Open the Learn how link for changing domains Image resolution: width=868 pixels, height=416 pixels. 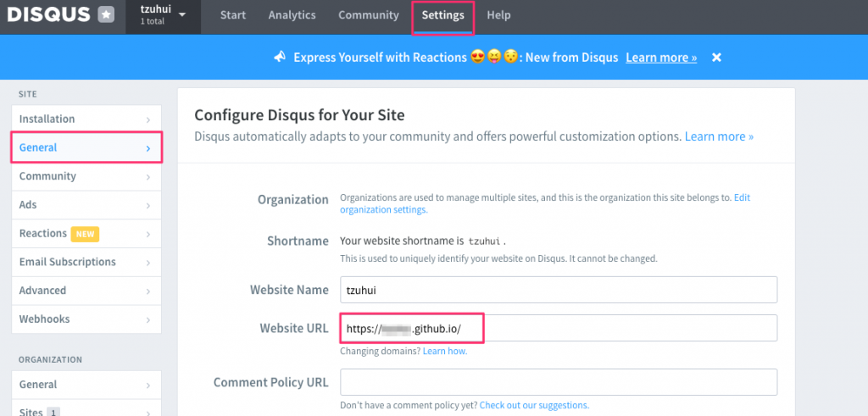coord(445,352)
